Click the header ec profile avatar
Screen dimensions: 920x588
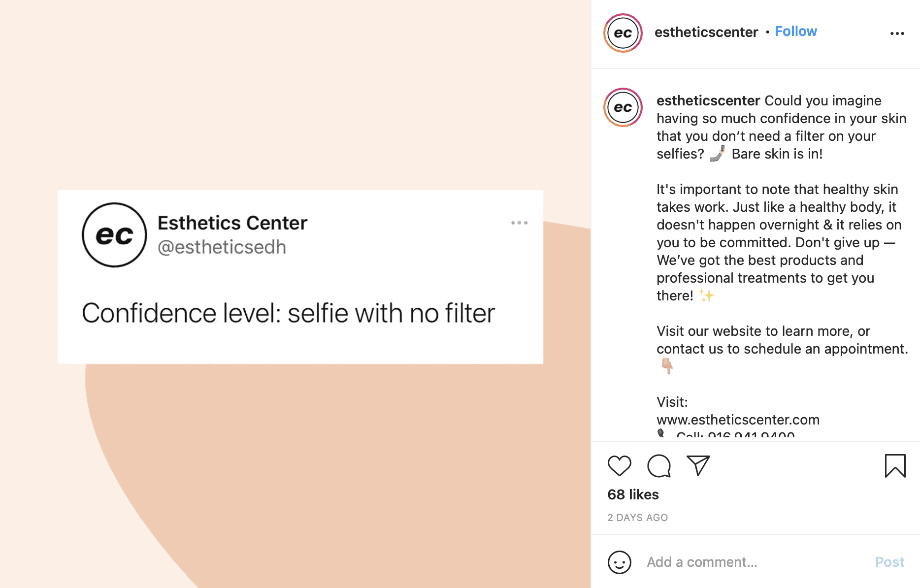pos(623,33)
